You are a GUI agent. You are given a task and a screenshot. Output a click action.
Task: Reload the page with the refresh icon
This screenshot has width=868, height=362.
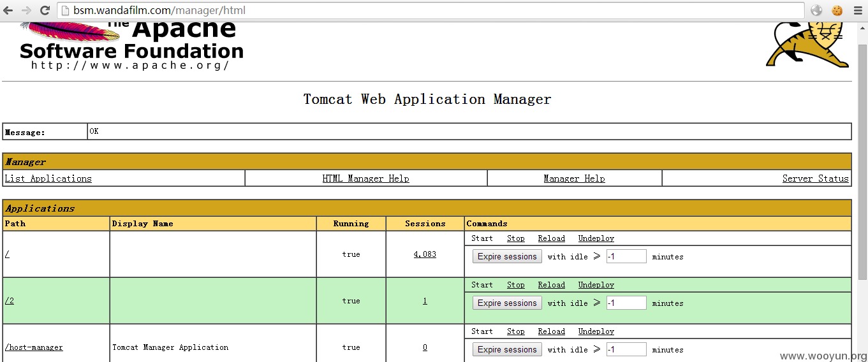(x=45, y=10)
